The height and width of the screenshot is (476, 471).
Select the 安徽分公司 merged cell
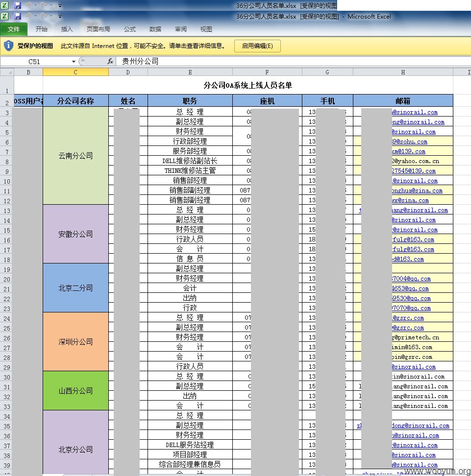click(x=75, y=234)
